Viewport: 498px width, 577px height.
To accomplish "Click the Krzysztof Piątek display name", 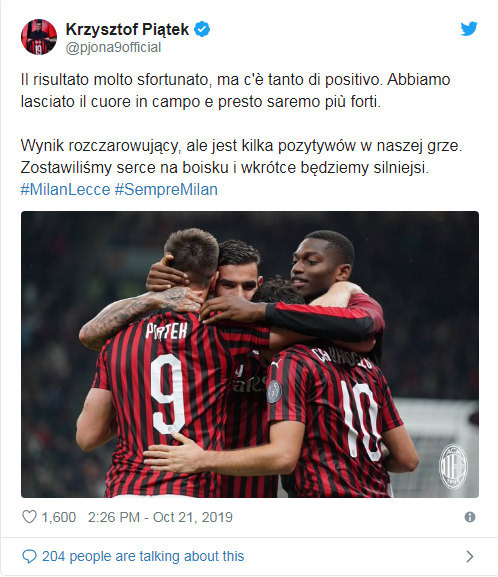I will [127, 29].
